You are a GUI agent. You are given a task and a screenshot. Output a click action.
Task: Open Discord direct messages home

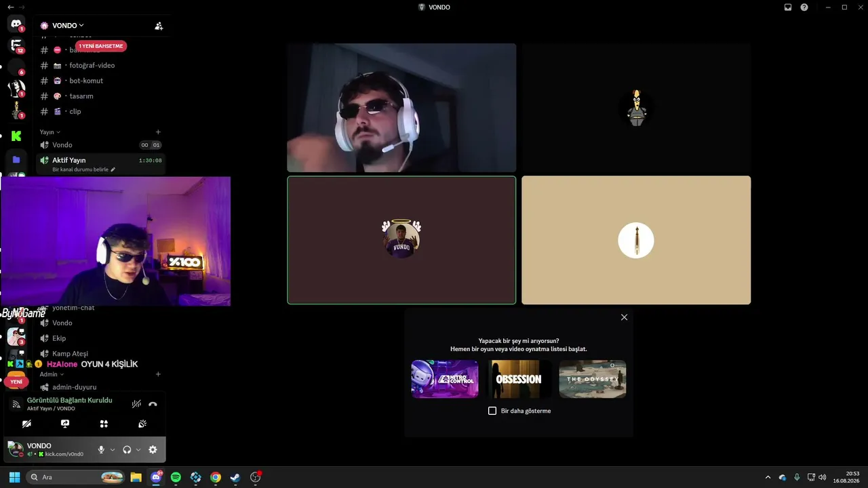(x=16, y=24)
